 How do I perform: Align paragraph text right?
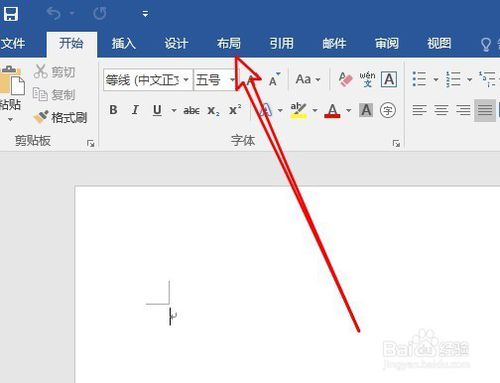click(463, 110)
